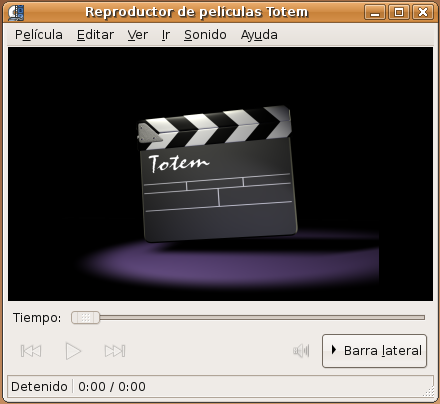The width and height of the screenshot is (440, 404).
Task: Open the Película menu
Action: click(x=39, y=35)
